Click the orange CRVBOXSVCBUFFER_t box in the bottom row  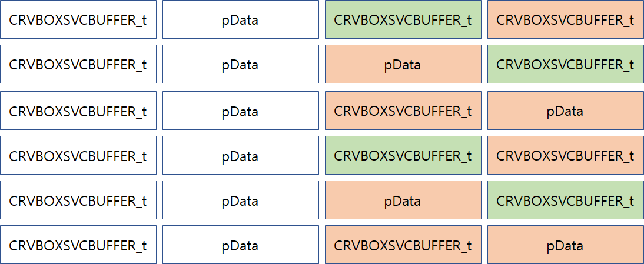click(403, 245)
